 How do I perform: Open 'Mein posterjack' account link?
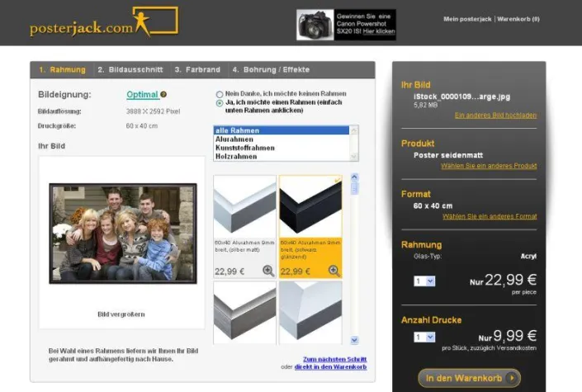[x=467, y=19]
